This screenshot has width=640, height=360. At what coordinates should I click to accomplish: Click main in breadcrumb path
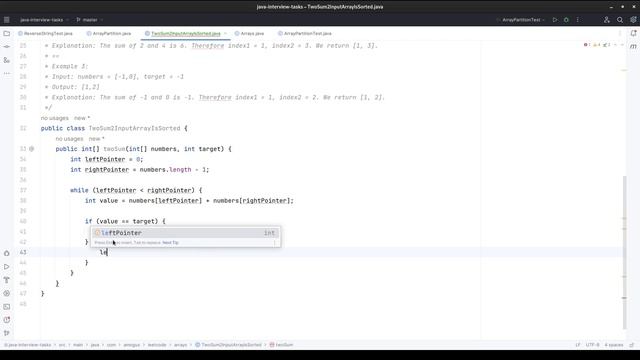click(78, 345)
